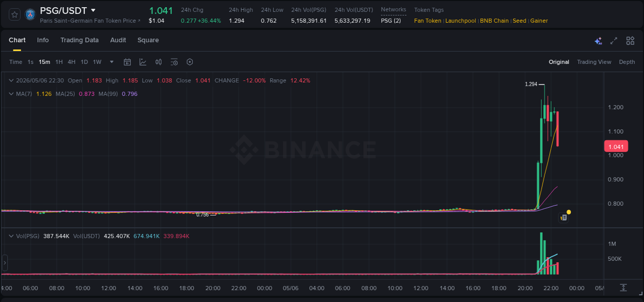Click the MA(99) 0.796 value
The height and width of the screenshot is (302, 644).
pyautogui.click(x=129, y=94)
